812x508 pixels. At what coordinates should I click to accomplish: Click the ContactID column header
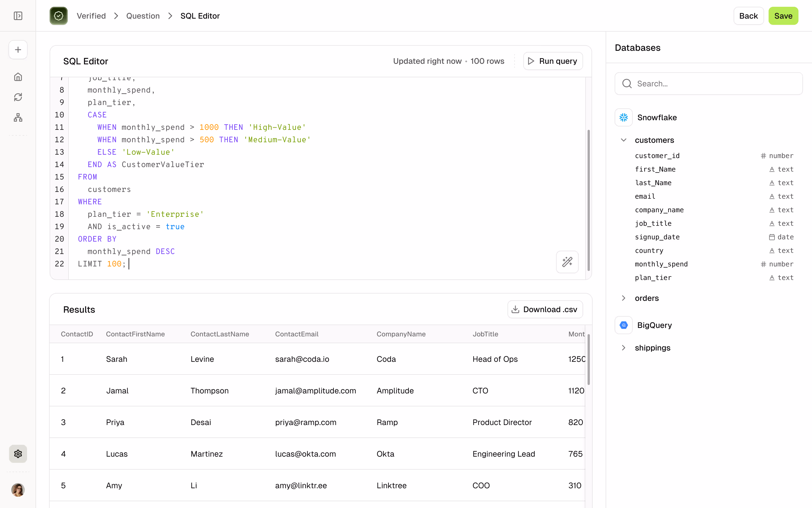coord(77,334)
